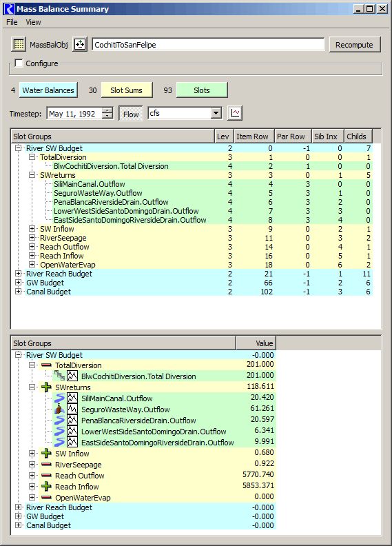Open the View menu
The image size is (392, 546).
(x=33, y=22)
